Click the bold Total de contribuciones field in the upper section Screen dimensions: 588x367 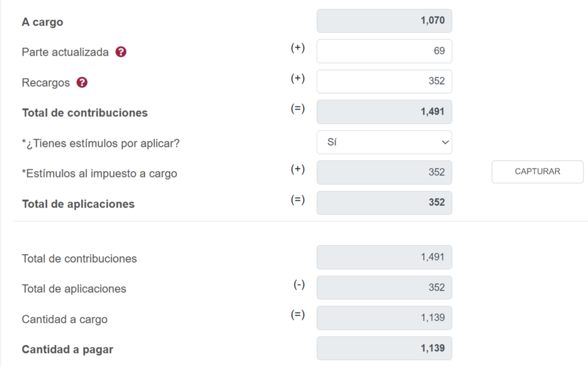point(384,112)
